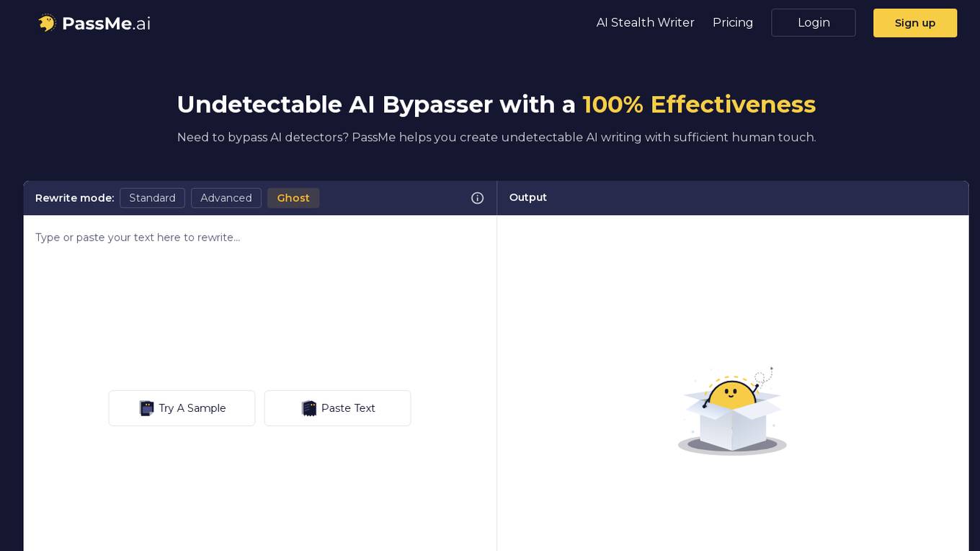This screenshot has width=980, height=551.
Task: Click the "100% Effectiveness" heading text
Action: 699,105
